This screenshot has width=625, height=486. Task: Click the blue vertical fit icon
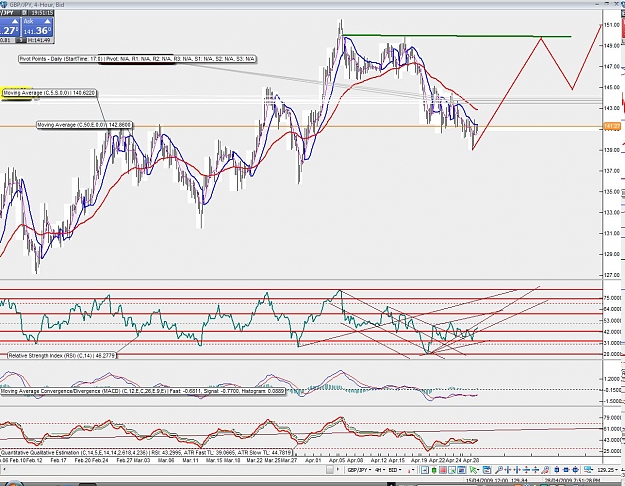556,470
